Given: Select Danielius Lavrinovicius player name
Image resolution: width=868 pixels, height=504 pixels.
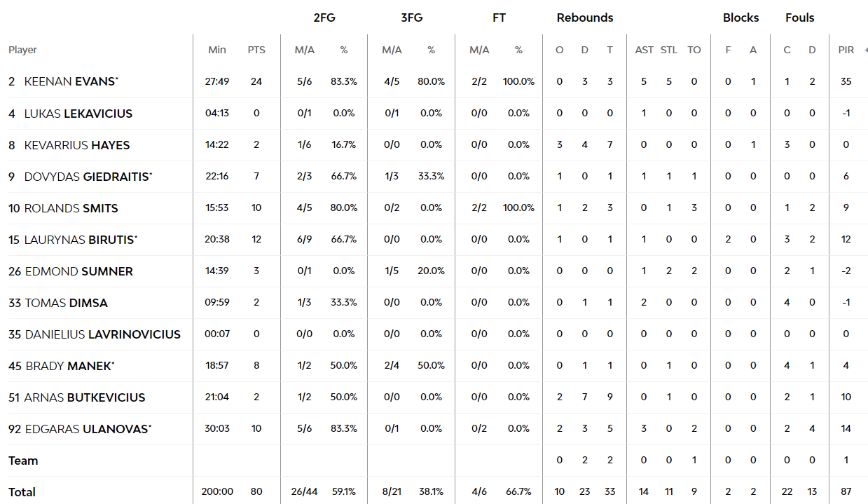Looking at the screenshot, I should pyautogui.click(x=102, y=334).
